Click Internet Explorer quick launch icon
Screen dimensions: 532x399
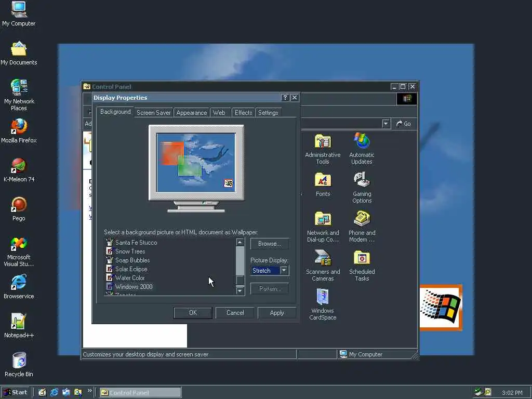(x=54, y=392)
